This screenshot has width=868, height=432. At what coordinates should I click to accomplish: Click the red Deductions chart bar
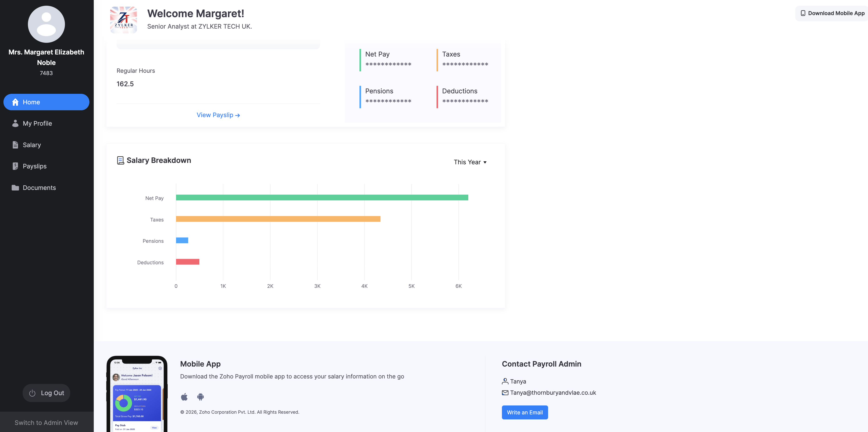(188, 262)
